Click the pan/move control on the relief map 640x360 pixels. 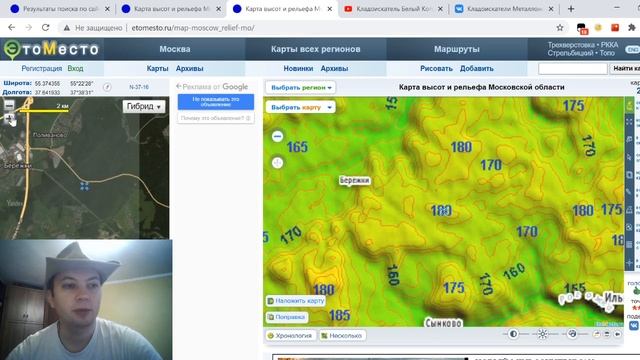(278, 163)
